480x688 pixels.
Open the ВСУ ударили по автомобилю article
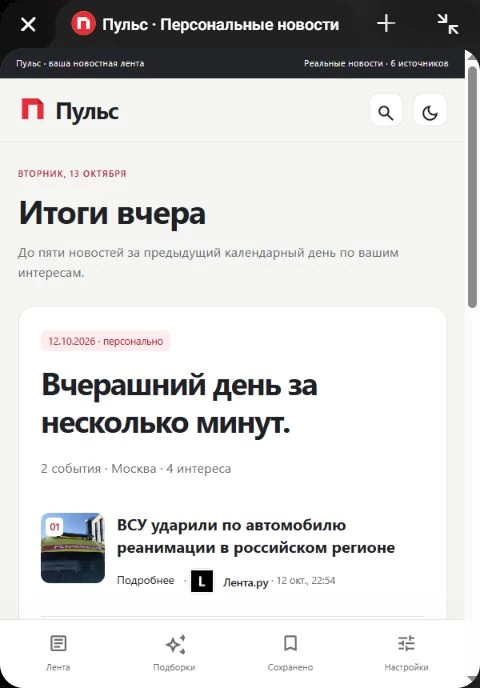[x=256, y=536]
